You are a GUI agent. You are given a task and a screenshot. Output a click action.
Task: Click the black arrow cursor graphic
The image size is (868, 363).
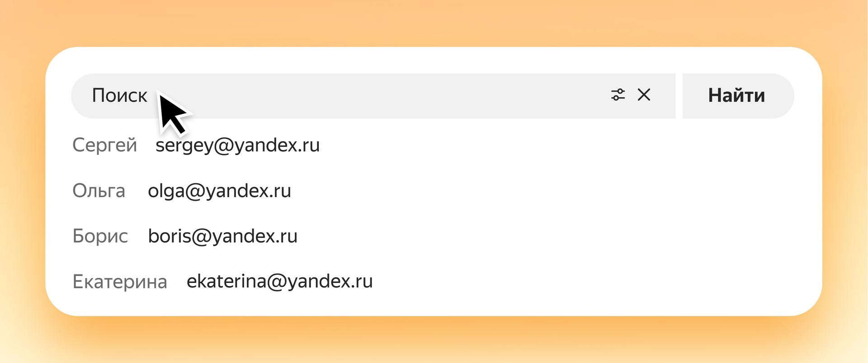point(174,113)
